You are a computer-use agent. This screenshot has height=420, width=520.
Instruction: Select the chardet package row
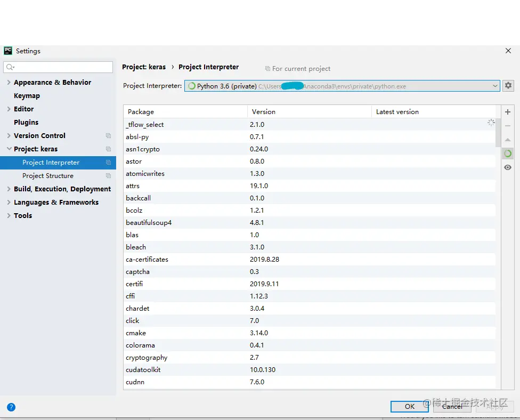310,309
